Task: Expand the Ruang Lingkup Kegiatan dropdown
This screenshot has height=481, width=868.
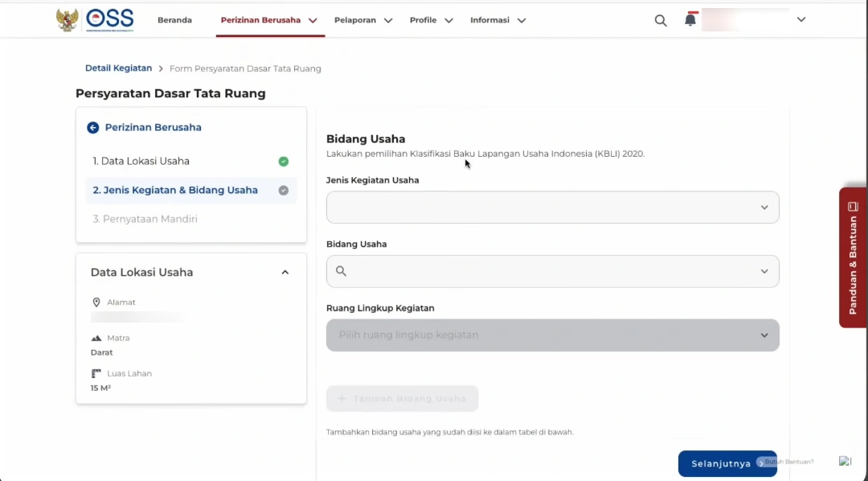Action: [552, 335]
